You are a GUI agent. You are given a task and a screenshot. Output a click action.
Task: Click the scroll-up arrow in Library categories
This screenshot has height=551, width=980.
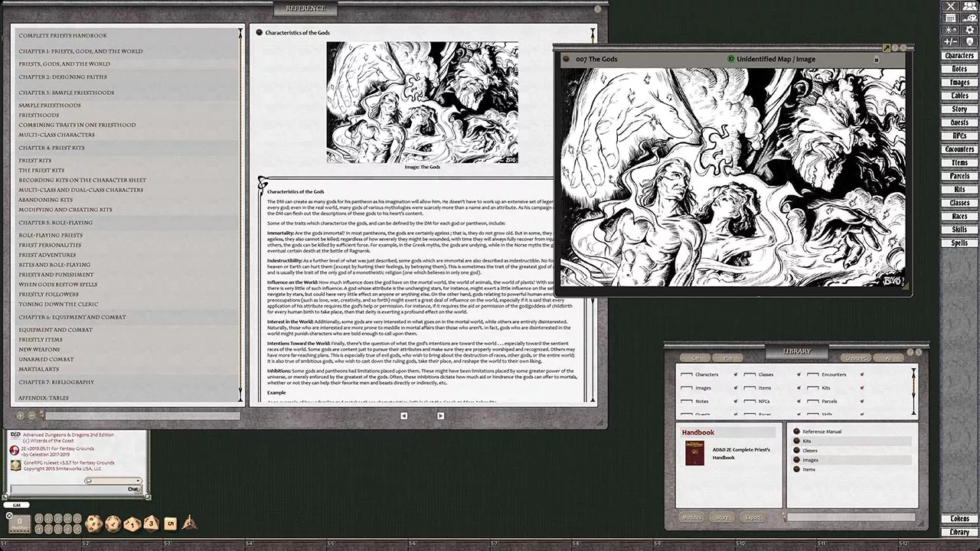(x=913, y=371)
